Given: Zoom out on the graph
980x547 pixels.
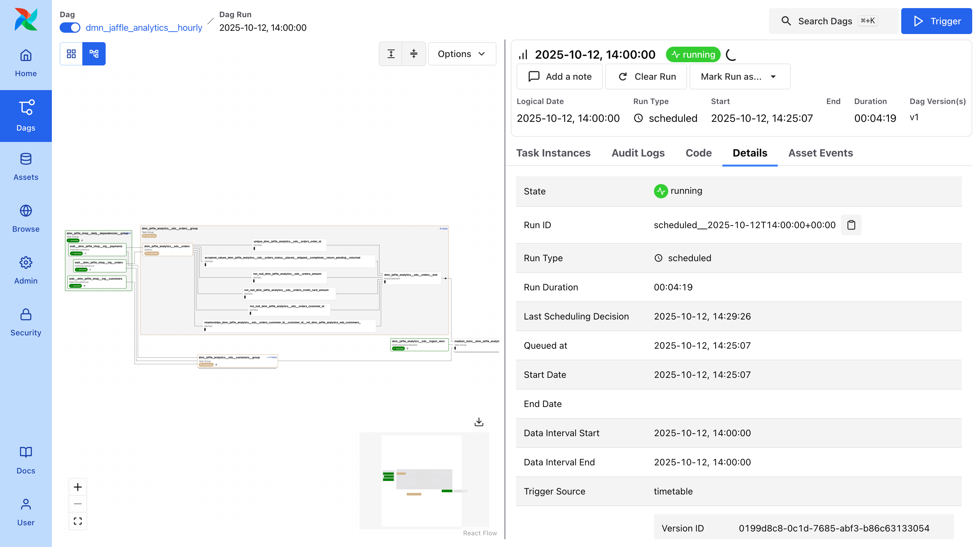Looking at the screenshot, I should (77, 504).
